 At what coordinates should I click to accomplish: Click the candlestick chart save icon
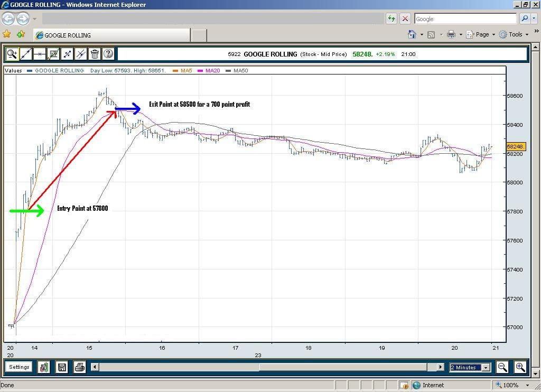(44, 367)
